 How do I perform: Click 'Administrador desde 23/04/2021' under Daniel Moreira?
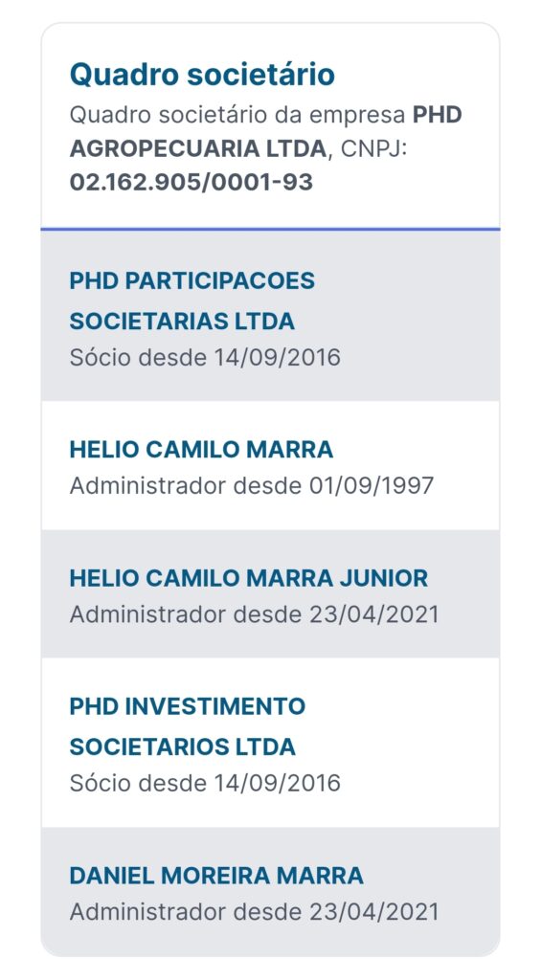tap(254, 912)
